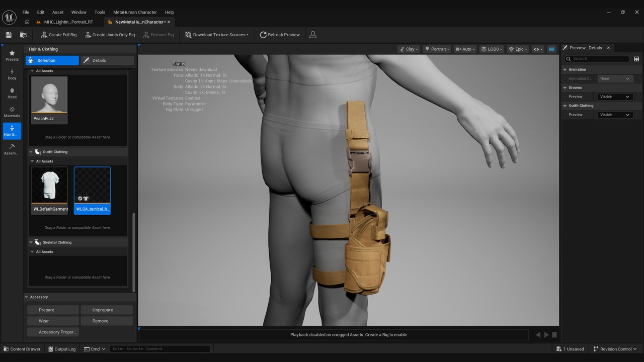Viewport: 644px width, 362px height.
Task: Select the Hair & Clothing sidebar tool
Action: click(x=12, y=131)
